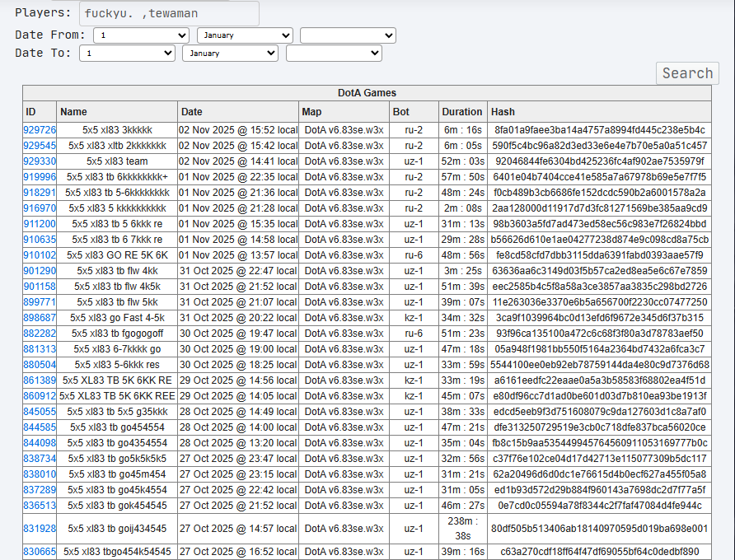Focus the Players input field
735x560 pixels.
(x=169, y=13)
